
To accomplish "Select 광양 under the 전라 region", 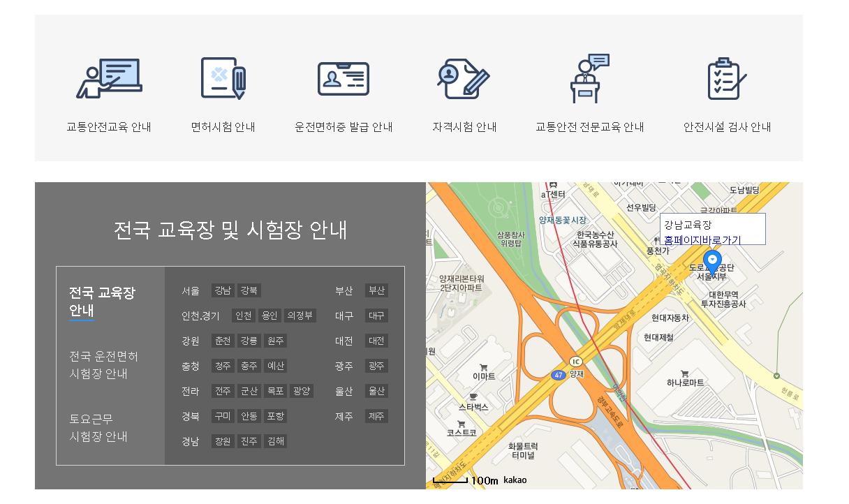I will coord(301,391).
